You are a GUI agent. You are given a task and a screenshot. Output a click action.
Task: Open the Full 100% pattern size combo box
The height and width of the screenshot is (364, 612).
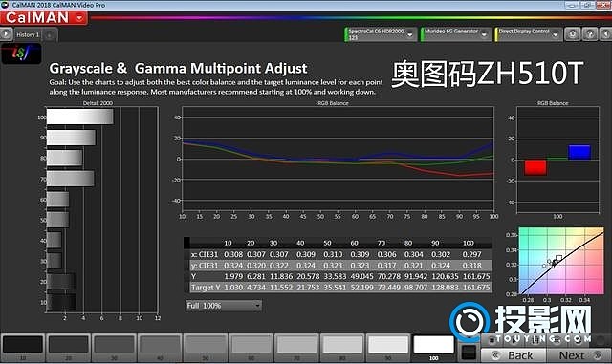(224, 306)
